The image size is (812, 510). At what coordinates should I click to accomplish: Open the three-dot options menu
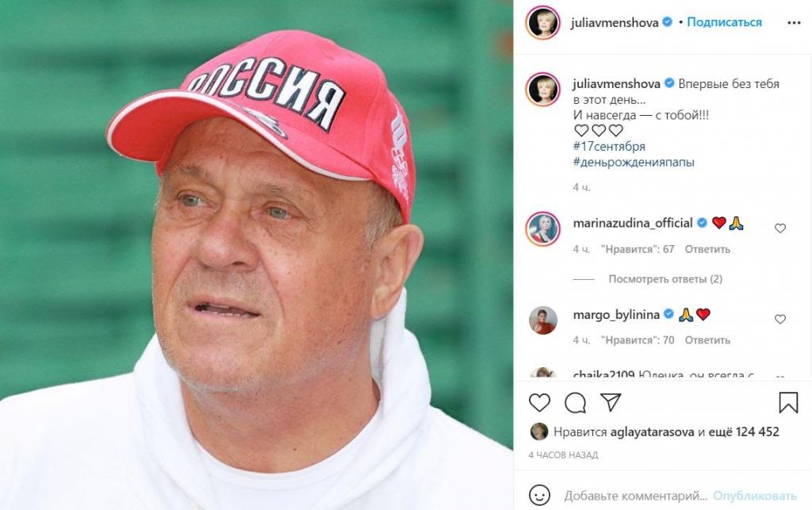794,23
